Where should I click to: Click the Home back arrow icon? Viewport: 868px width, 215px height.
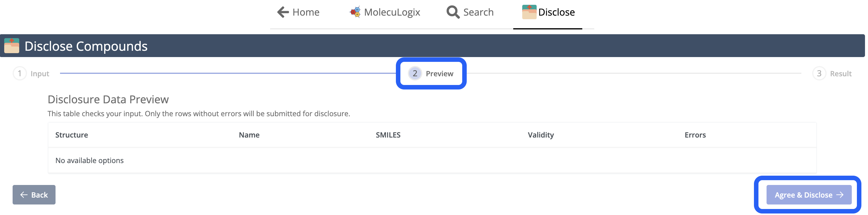pos(283,12)
